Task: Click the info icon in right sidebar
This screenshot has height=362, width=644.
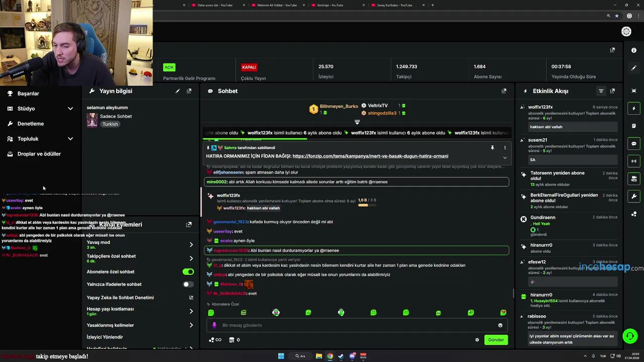Action: coord(634,50)
